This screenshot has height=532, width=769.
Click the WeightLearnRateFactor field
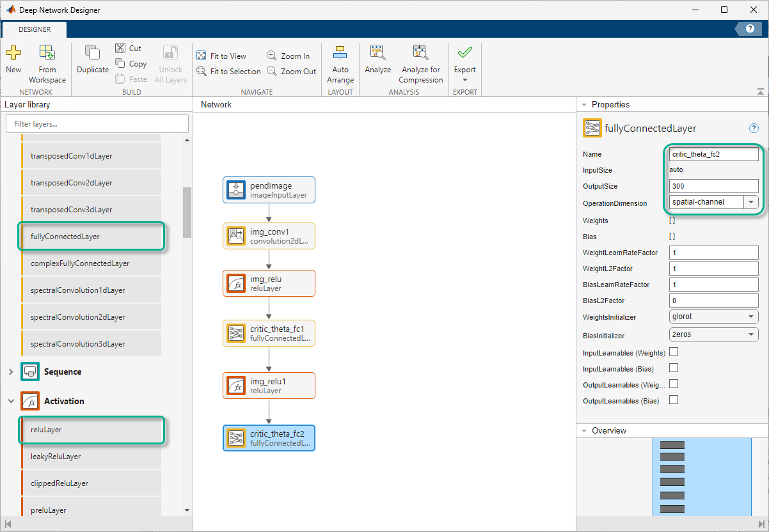(x=714, y=253)
